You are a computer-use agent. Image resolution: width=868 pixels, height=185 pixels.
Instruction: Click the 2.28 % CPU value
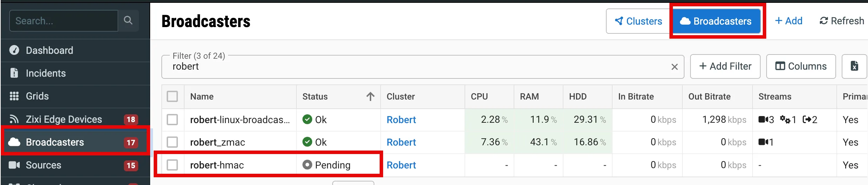click(x=494, y=120)
